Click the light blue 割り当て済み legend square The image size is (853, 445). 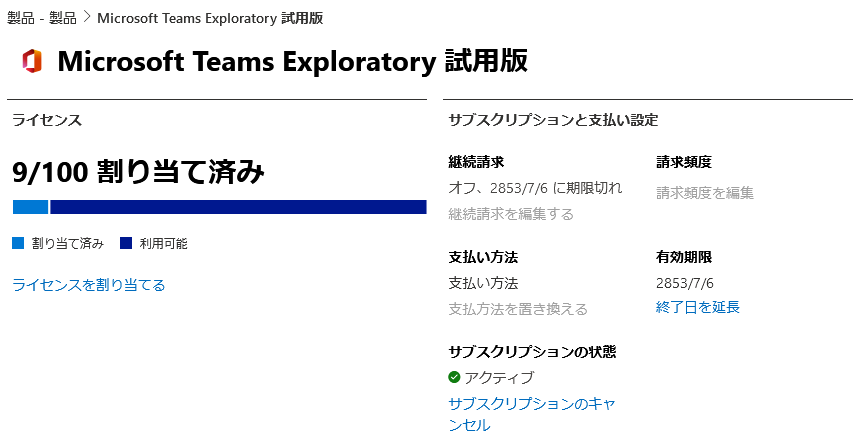18,243
